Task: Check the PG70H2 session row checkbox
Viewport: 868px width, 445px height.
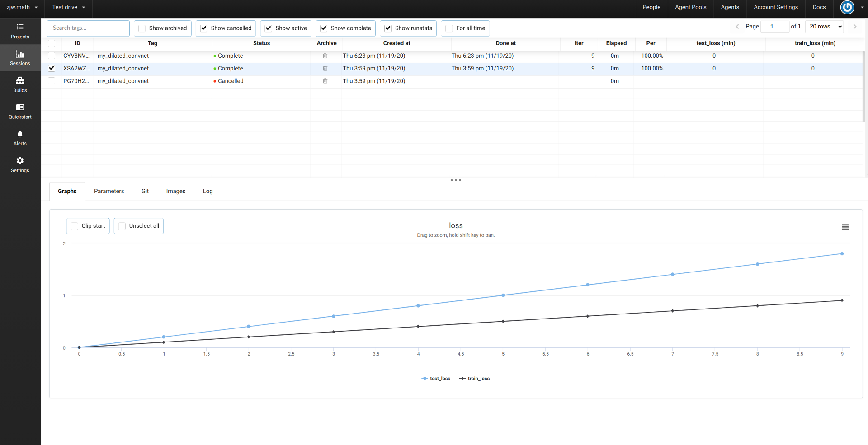Action: coord(52,81)
